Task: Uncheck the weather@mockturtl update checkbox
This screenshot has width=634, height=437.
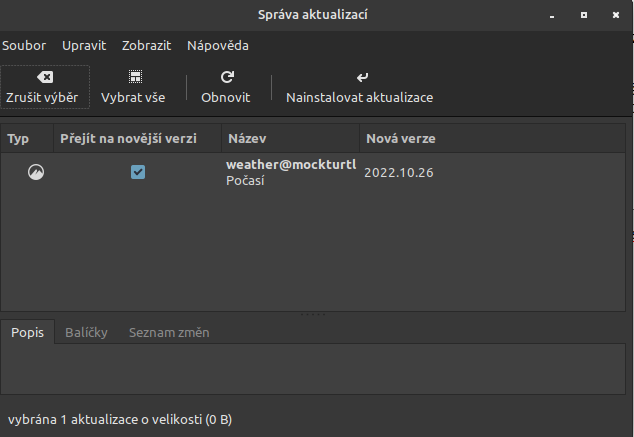Action: click(x=138, y=172)
